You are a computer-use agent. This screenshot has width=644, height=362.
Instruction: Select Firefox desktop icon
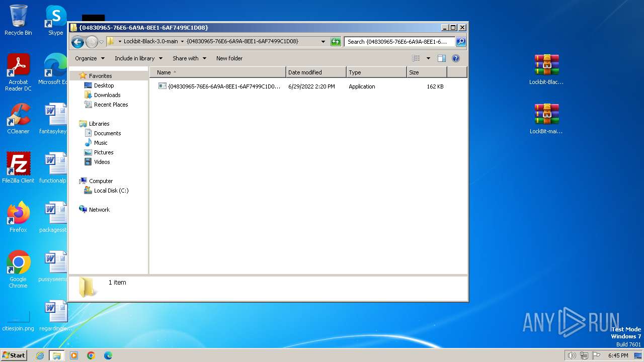[x=18, y=217]
